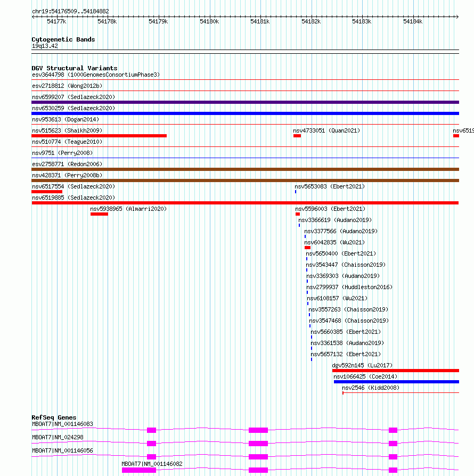This screenshot has width=474, height=476.
Task: Open the nsv4733051 (Quan2021) variant label
Action: (x=326, y=130)
